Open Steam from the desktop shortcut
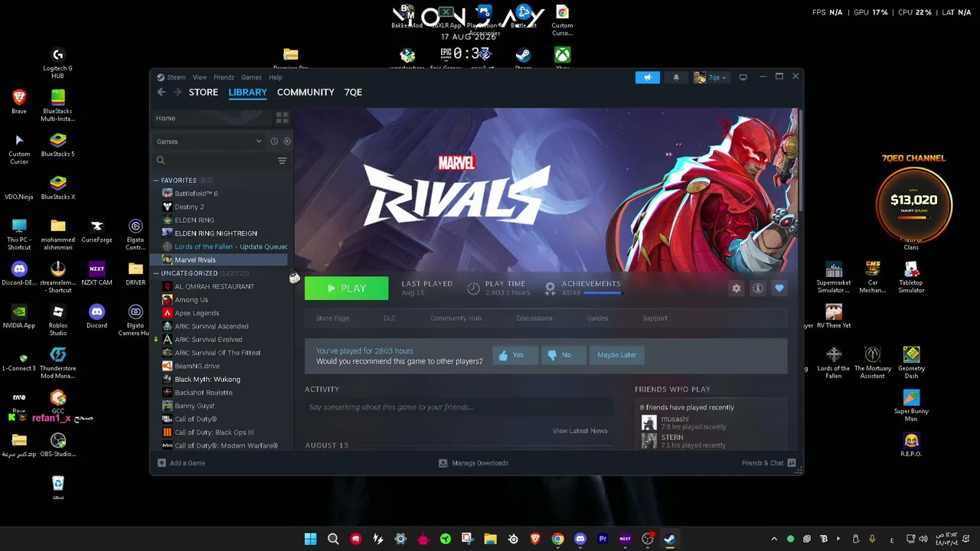 tap(523, 59)
